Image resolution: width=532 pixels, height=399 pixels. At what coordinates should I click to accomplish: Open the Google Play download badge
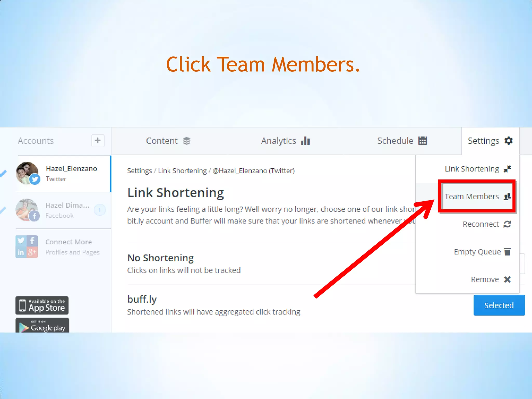point(42,325)
